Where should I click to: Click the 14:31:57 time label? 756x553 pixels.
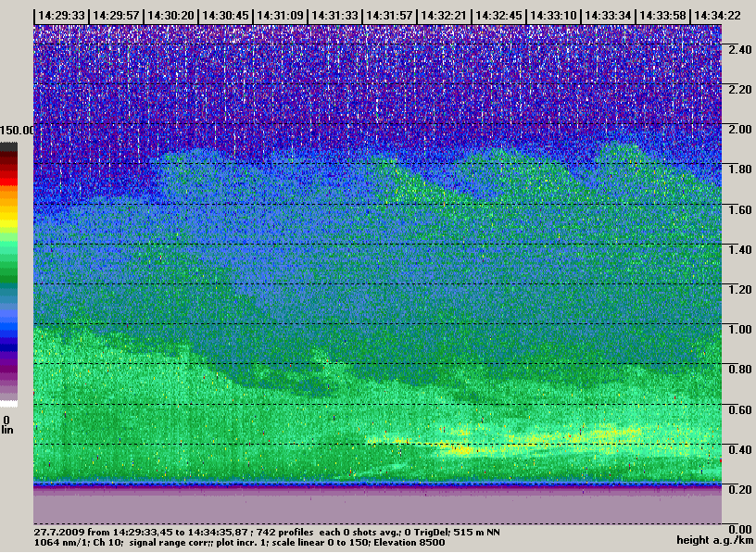pos(389,16)
